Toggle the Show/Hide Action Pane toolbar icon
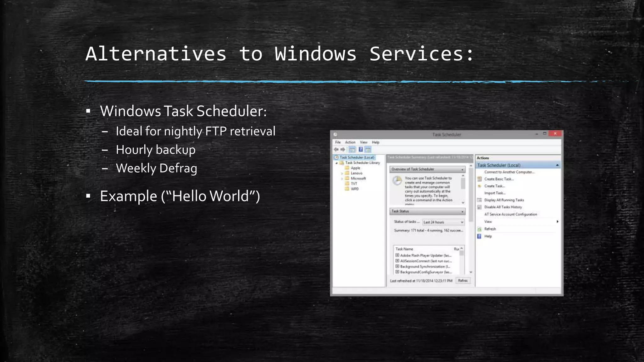The image size is (644, 362). click(x=368, y=150)
